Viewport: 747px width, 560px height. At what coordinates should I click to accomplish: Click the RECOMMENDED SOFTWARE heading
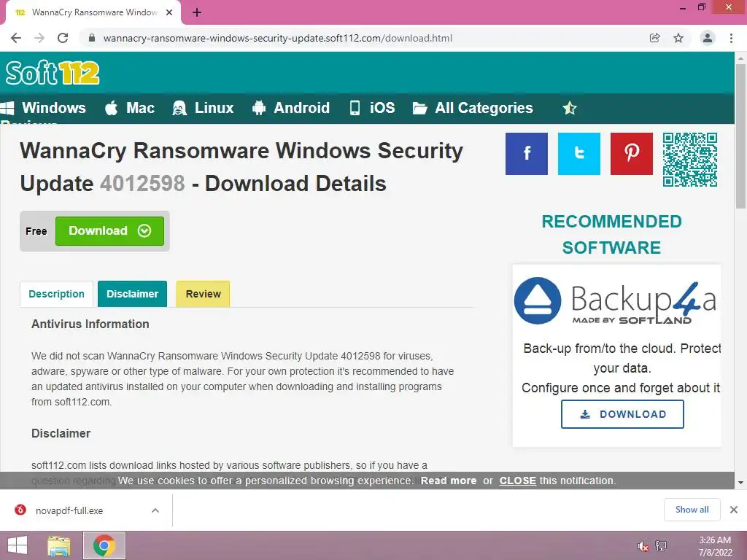point(612,234)
